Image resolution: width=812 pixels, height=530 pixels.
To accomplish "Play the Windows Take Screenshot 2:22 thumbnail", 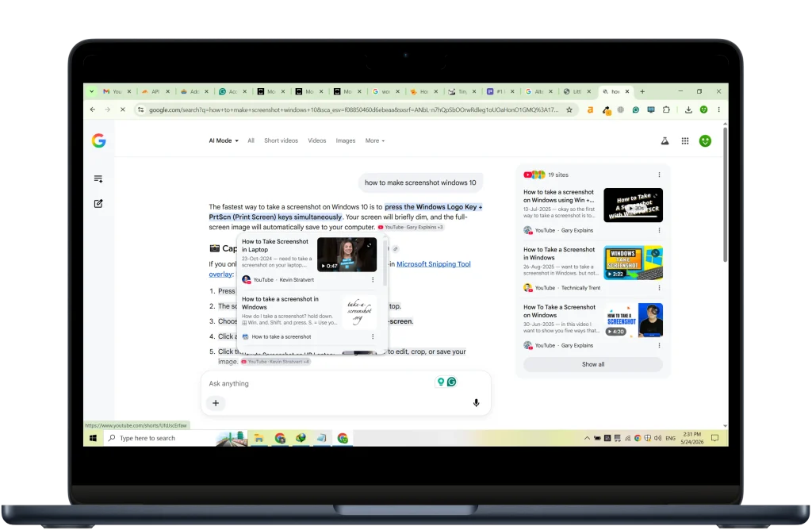I will click(634, 263).
